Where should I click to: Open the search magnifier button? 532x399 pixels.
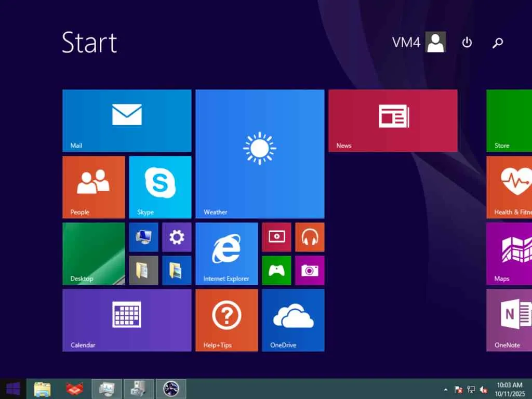click(x=498, y=43)
